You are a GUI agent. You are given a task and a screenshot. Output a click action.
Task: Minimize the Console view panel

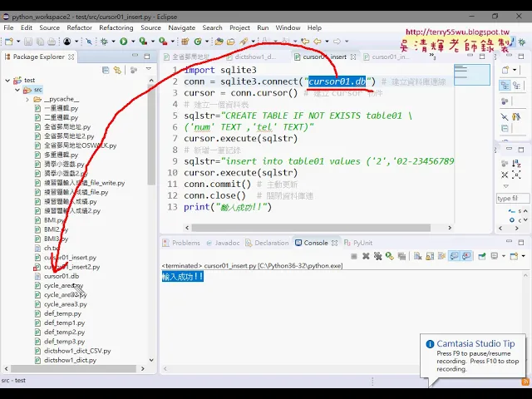coord(509,242)
